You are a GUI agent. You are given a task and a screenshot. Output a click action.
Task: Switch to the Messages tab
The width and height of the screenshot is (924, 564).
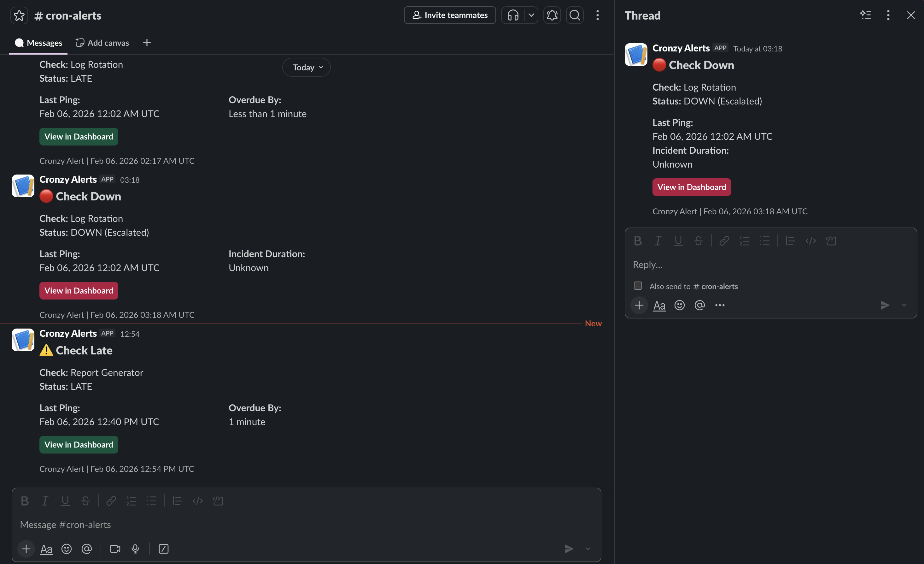[38, 42]
